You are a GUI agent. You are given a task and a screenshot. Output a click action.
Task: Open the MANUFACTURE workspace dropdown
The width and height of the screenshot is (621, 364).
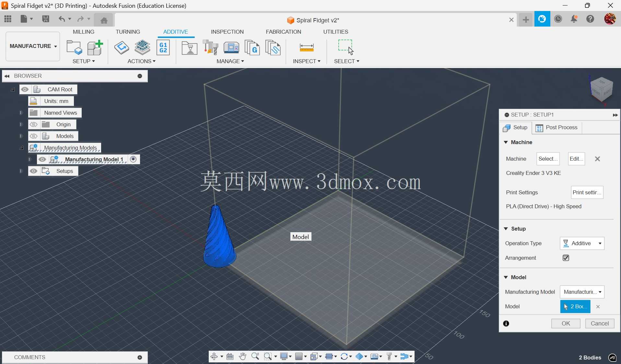click(33, 46)
